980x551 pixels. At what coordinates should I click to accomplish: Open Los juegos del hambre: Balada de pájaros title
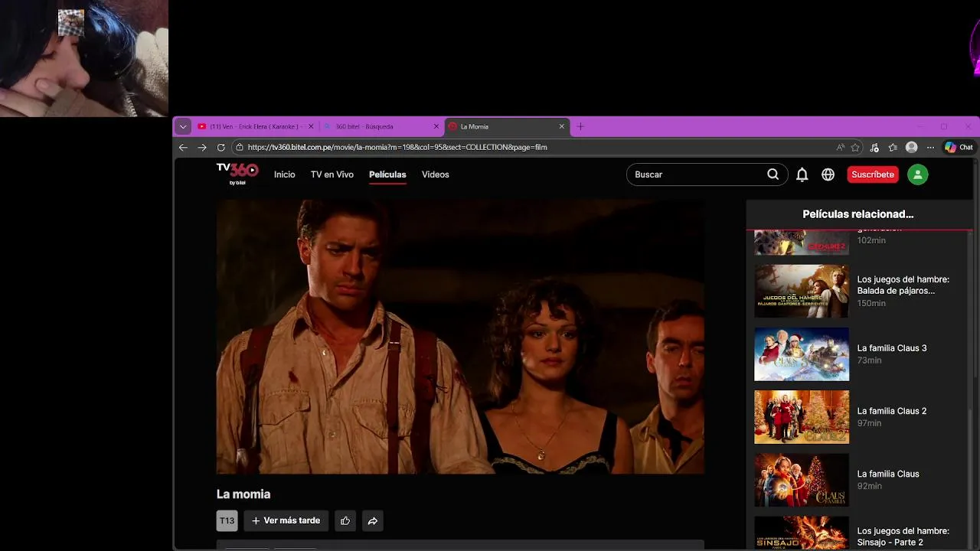coord(903,285)
